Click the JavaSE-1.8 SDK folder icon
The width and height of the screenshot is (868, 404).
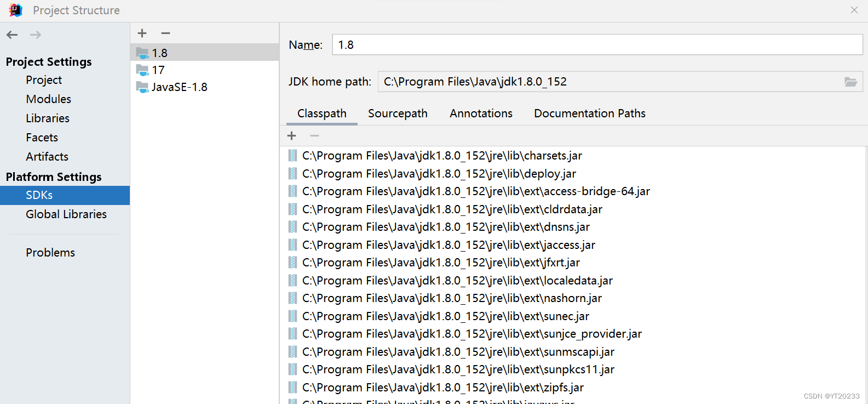tap(142, 87)
